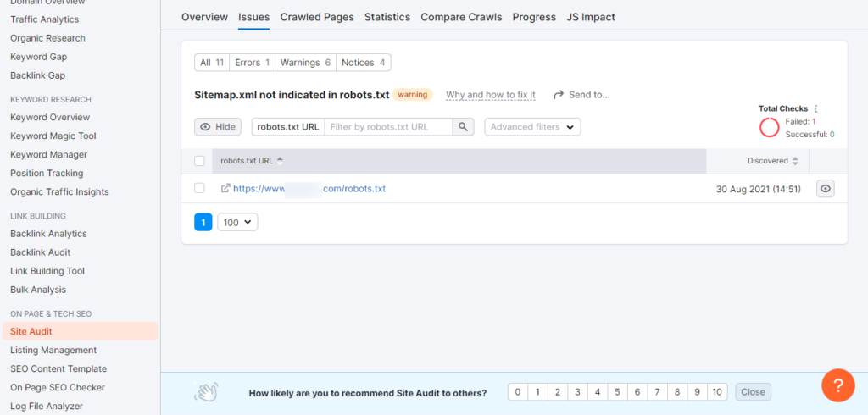Click the Total Checks info icon

816,108
